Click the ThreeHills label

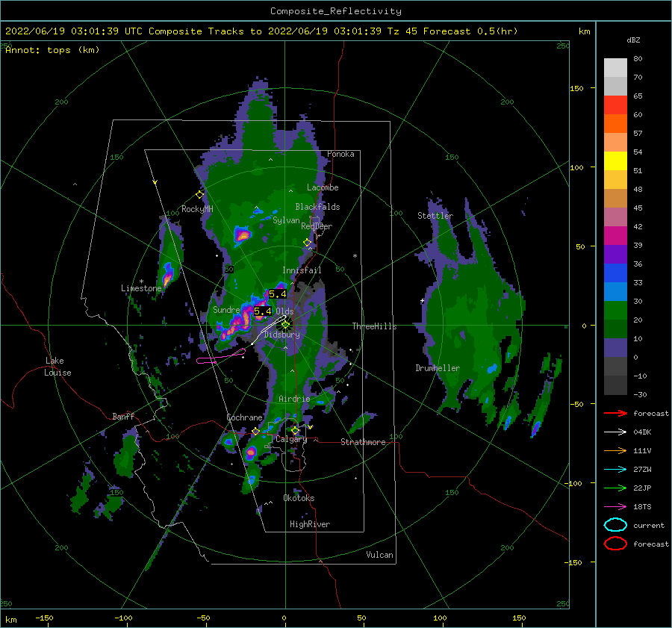374,326
